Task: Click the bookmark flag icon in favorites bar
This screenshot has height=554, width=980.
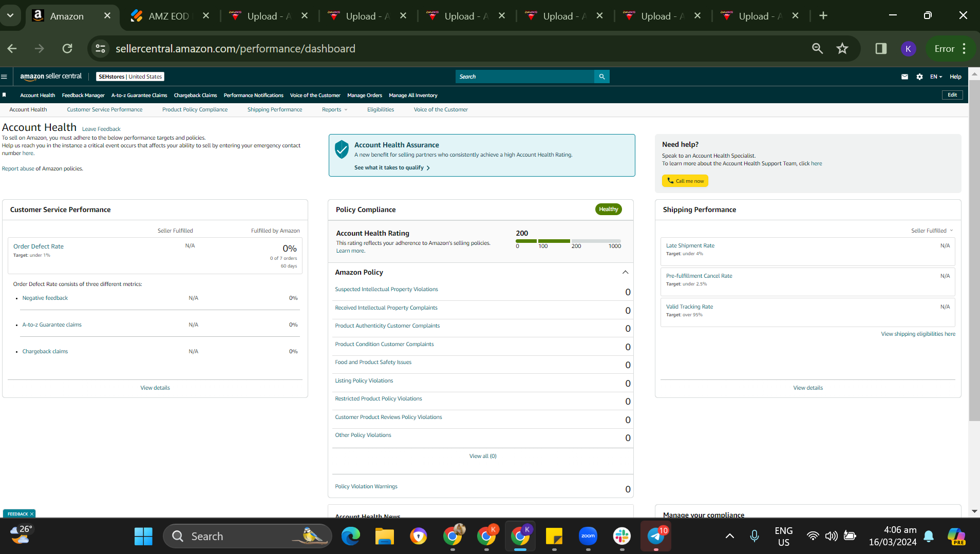Action: pyautogui.click(x=4, y=95)
